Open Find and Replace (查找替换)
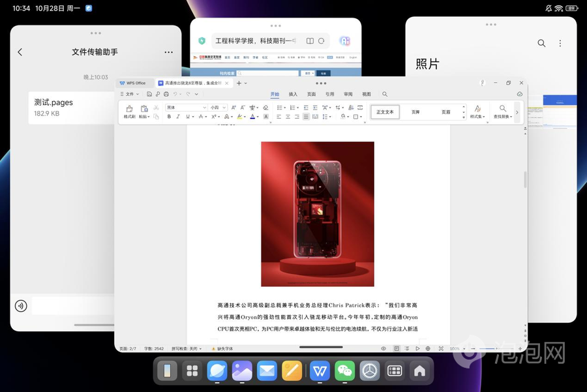The height and width of the screenshot is (392, 587). (502, 112)
